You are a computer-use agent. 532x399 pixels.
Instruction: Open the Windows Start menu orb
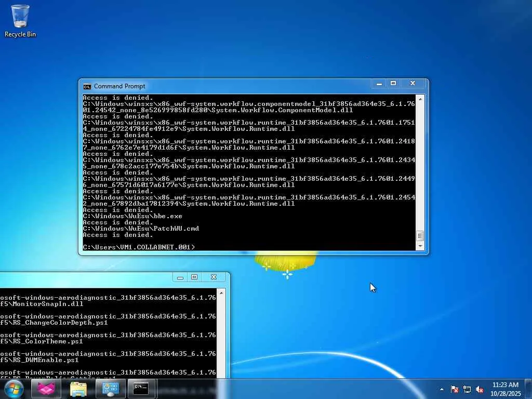coord(14,389)
